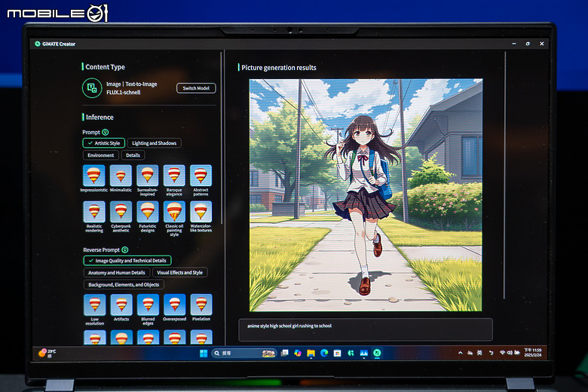This screenshot has height=392, width=588.
Task: Show hidden system tray icons
Action: coord(460,353)
